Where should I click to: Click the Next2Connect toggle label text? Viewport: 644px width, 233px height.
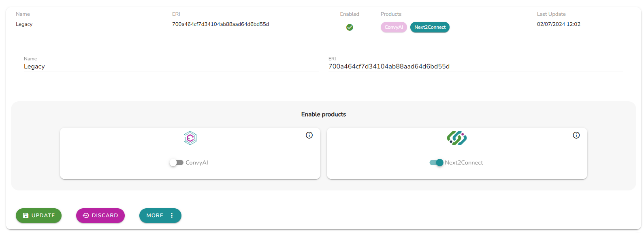pos(464,162)
